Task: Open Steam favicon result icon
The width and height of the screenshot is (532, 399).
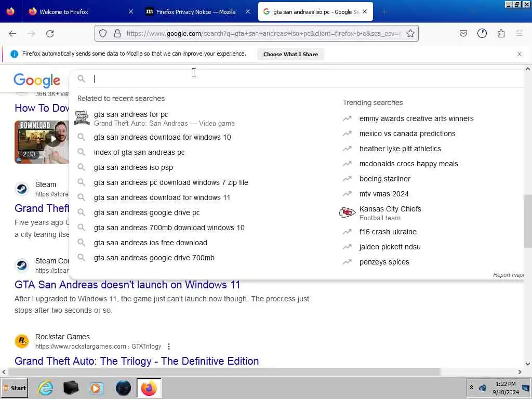Action: pos(22,189)
